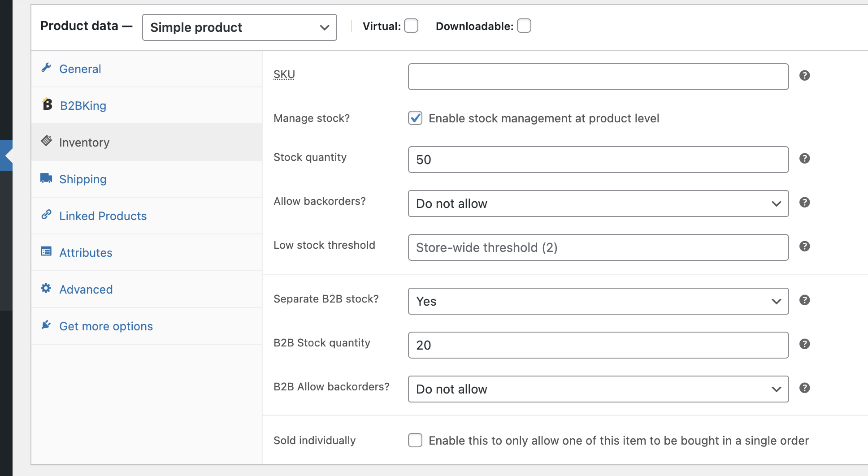Open help tooltip for SKU field
Viewport: 868px width, 476px height.
point(804,76)
